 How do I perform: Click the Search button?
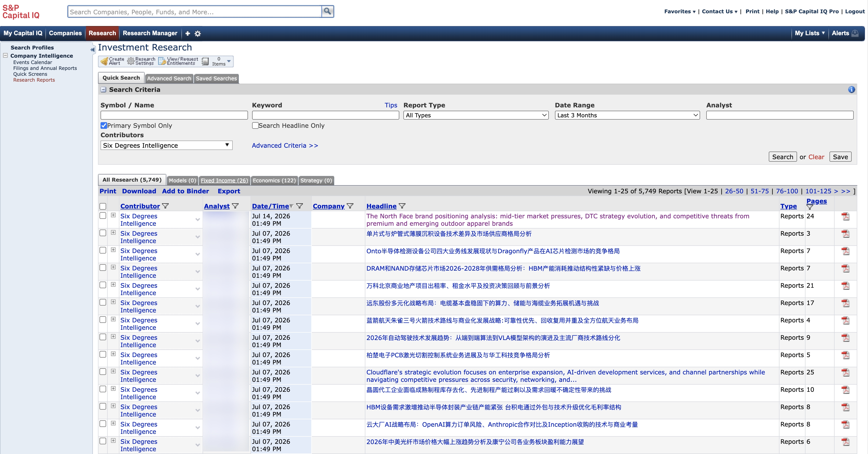click(783, 157)
